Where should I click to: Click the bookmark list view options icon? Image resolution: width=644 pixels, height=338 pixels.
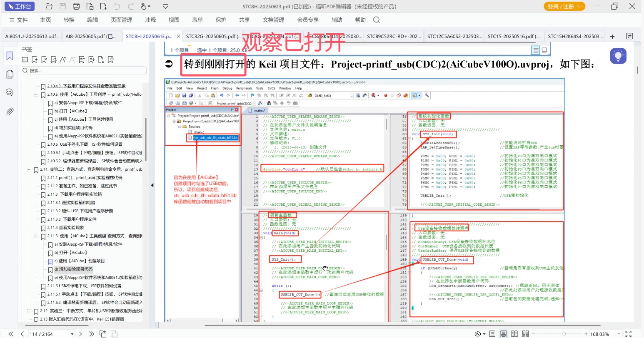click(x=25, y=60)
